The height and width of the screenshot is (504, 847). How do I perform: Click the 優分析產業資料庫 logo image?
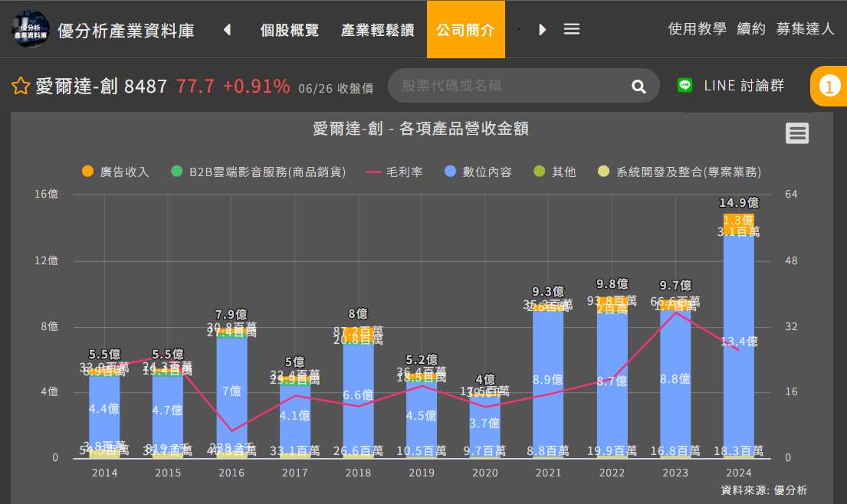(31, 28)
